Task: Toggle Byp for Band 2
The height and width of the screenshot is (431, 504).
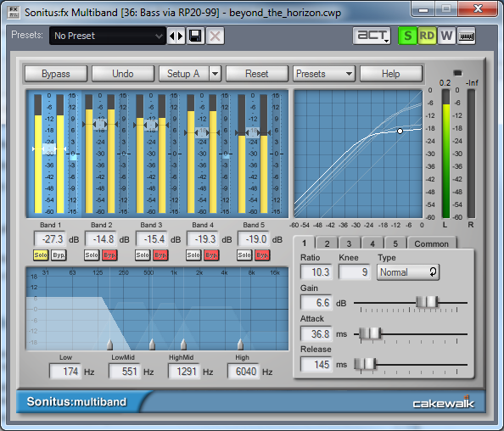Action: (109, 255)
